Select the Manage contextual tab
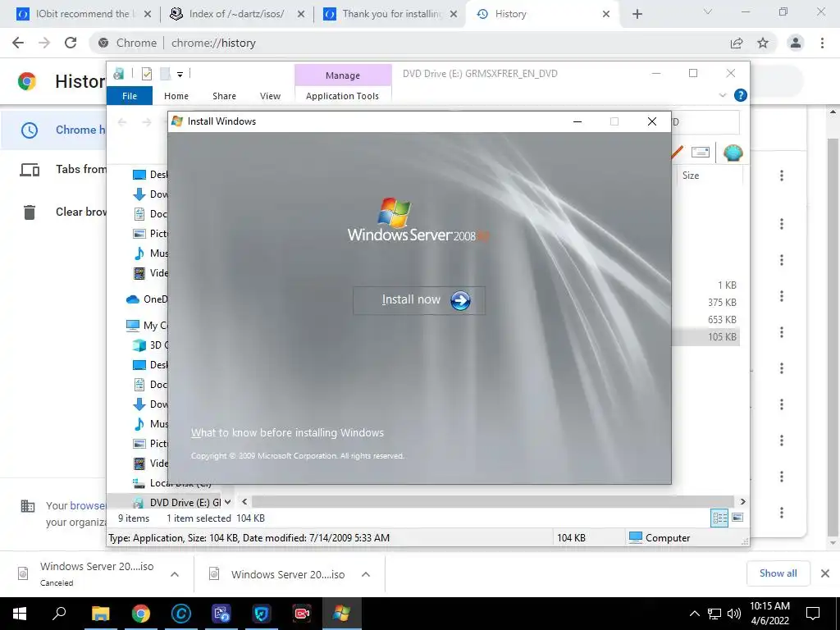 coord(343,75)
